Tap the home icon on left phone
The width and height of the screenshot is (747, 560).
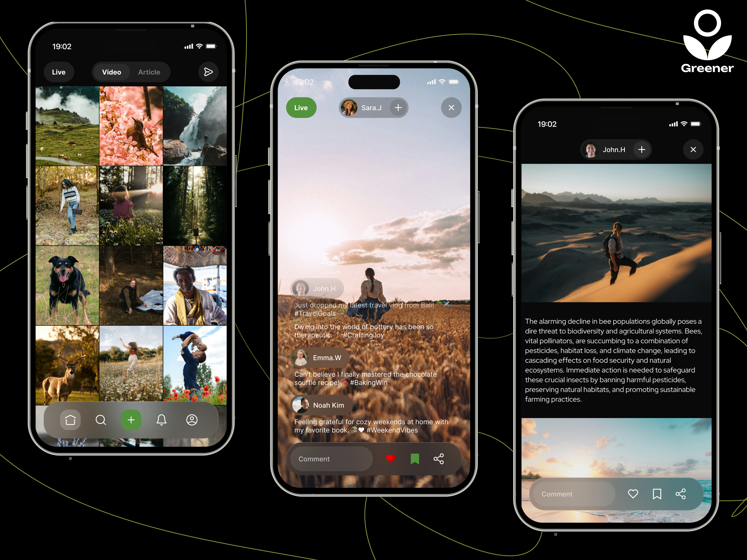[71, 420]
